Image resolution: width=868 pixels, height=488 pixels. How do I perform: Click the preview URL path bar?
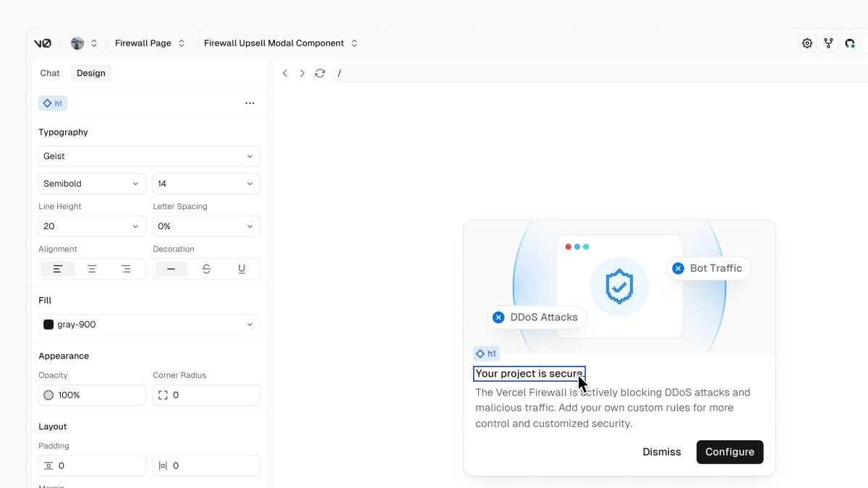click(600, 73)
